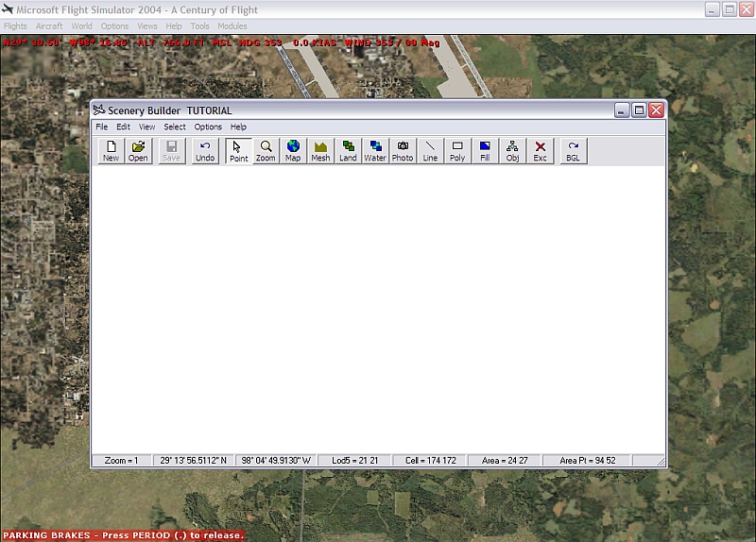Click the New toolbar icon
The image size is (756, 542).
(111, 151)
